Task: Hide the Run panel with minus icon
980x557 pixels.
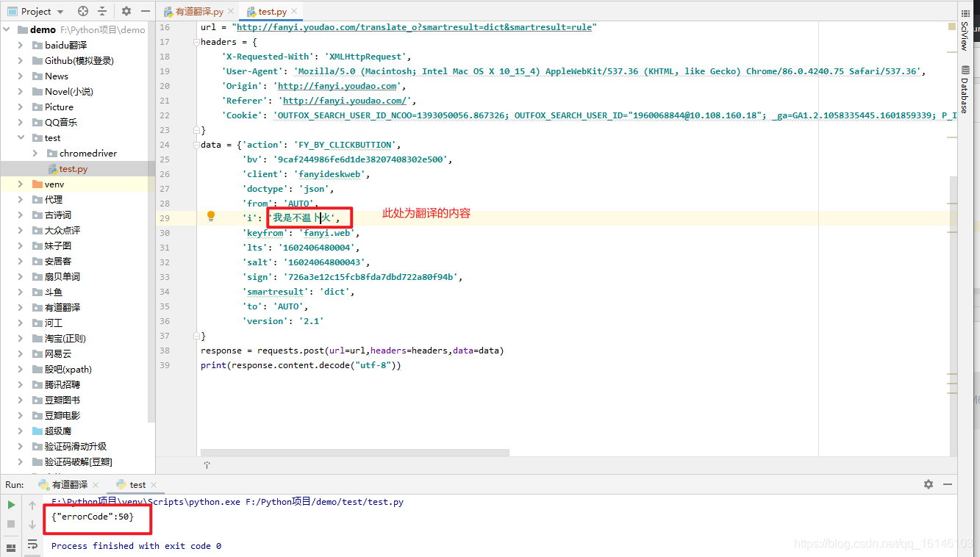Action: coord(948,484)
